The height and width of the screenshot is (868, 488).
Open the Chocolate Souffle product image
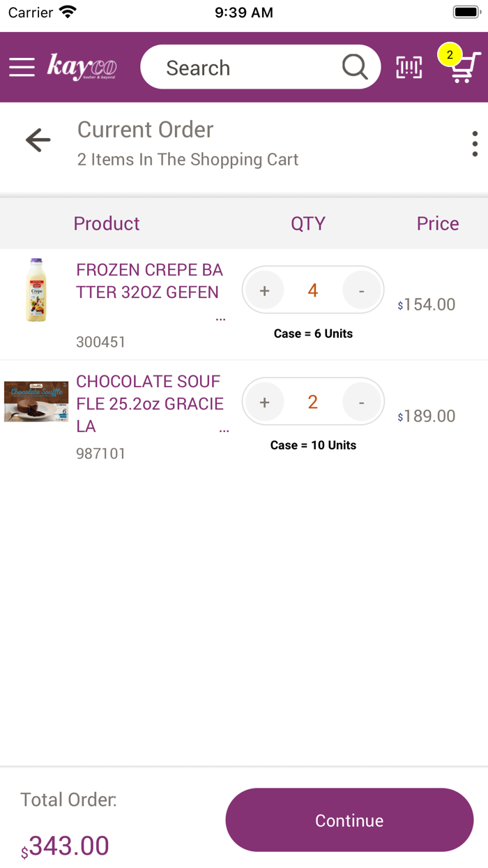(x=36, y=401)
